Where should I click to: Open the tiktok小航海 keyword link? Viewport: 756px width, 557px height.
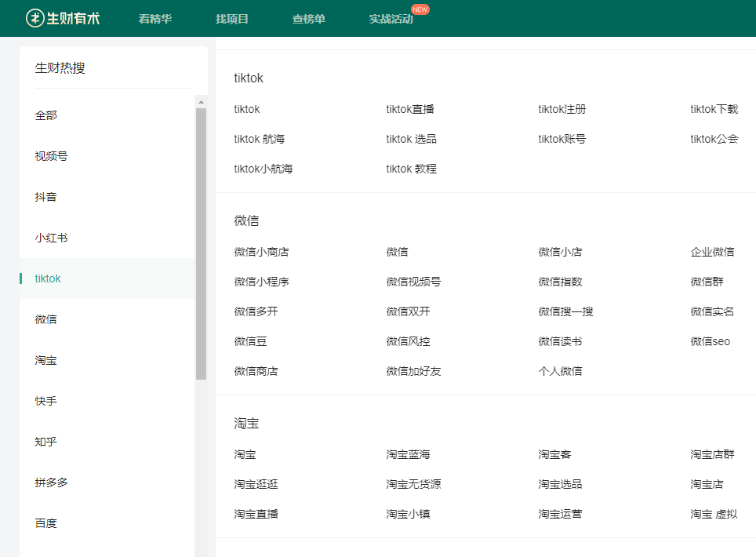click(x=264, y=169)
